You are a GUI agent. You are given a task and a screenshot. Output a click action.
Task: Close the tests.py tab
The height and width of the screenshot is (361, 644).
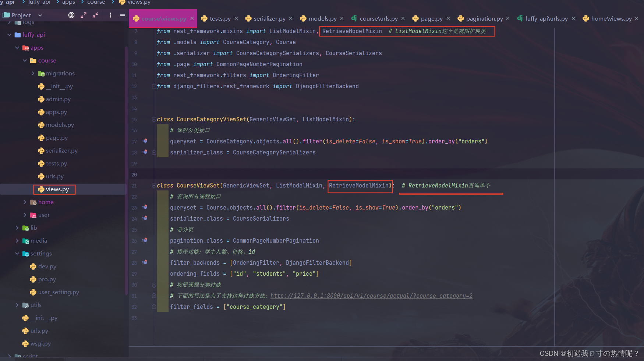coord(236,18)
